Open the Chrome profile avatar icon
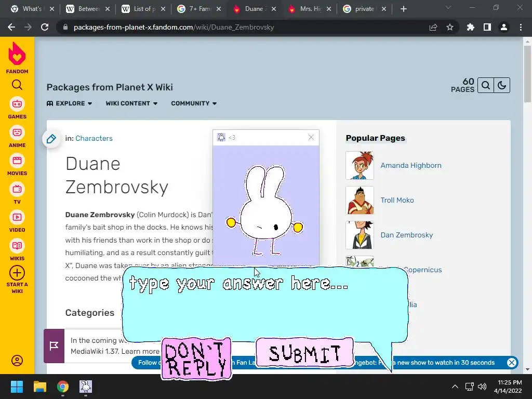 click(504, 27)
